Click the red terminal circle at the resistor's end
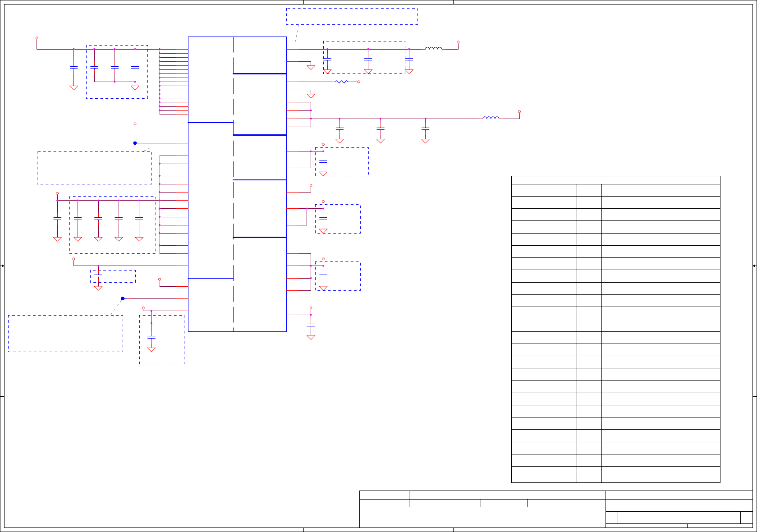The image size is (757, 532). click(x=359, y=82)
